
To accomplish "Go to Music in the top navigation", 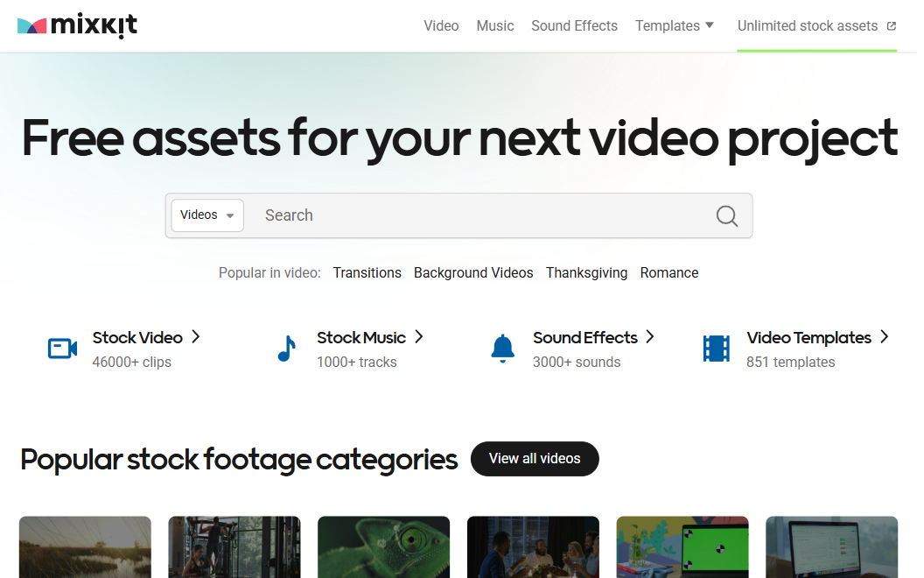I will (x=495, y=26).
